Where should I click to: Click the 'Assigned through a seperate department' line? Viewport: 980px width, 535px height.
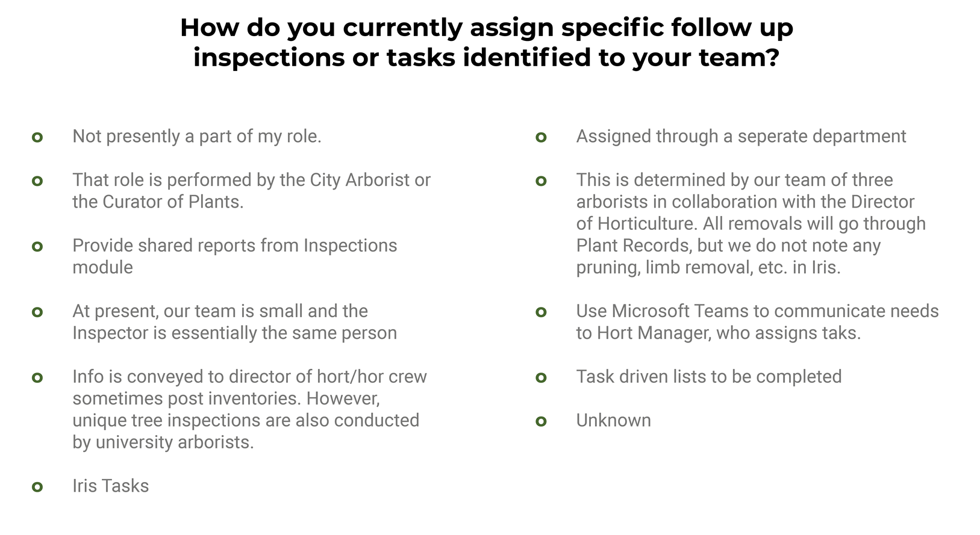click(741, 137)
